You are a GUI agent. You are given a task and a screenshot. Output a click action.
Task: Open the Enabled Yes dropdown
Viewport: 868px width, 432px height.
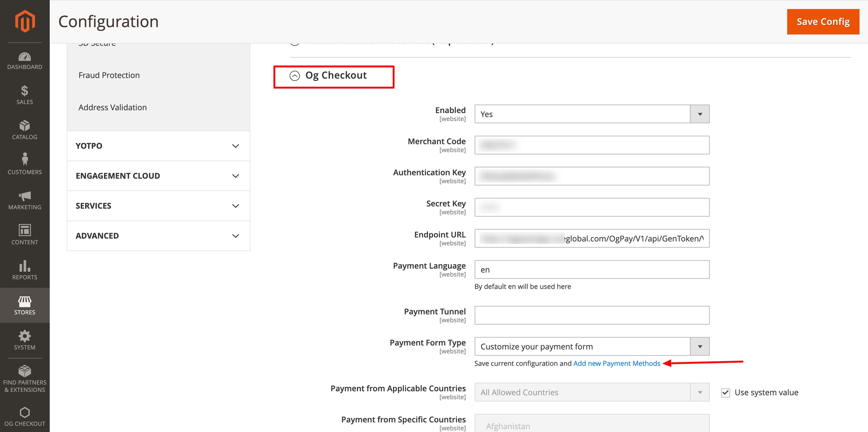click(x=591, y=114)
